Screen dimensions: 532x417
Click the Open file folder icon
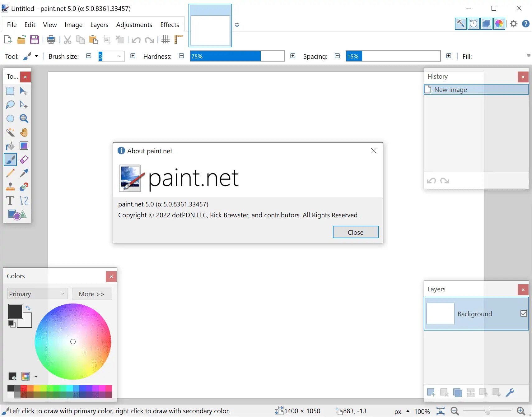21,39
